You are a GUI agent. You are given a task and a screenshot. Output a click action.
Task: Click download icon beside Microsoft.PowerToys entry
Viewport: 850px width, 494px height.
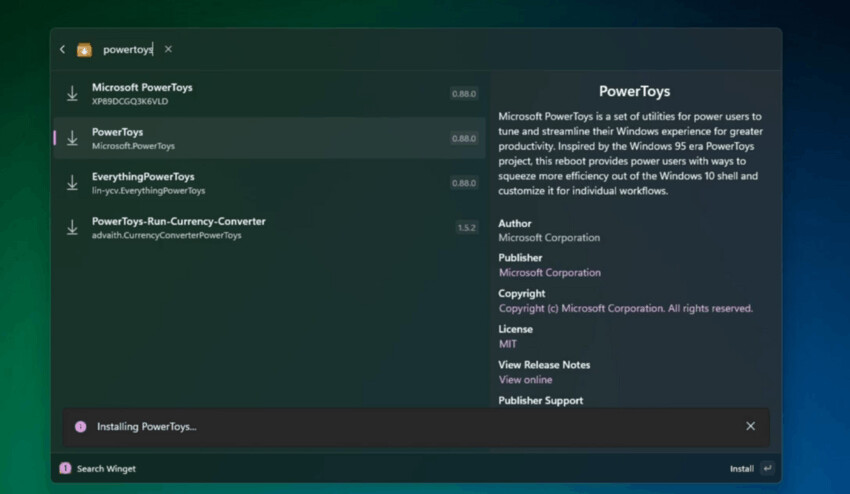[x=72, y=138]
